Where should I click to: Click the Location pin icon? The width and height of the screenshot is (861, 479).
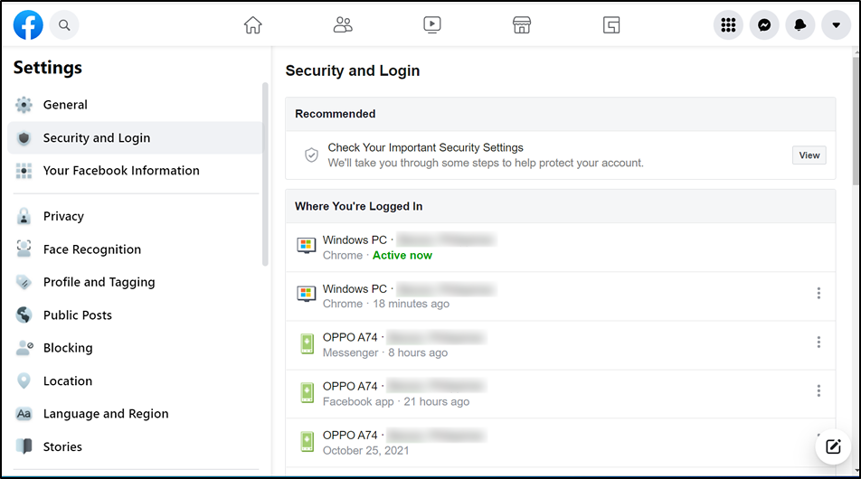tap(24, 381)
